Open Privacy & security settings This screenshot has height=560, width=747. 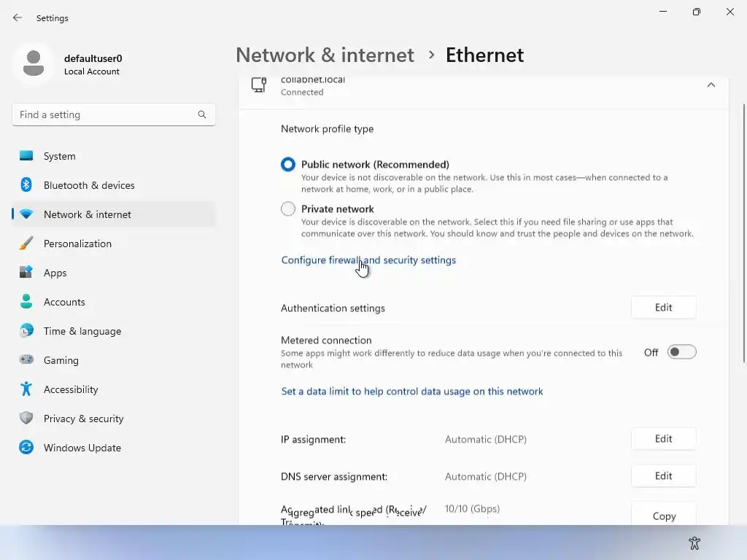point(83,419)
